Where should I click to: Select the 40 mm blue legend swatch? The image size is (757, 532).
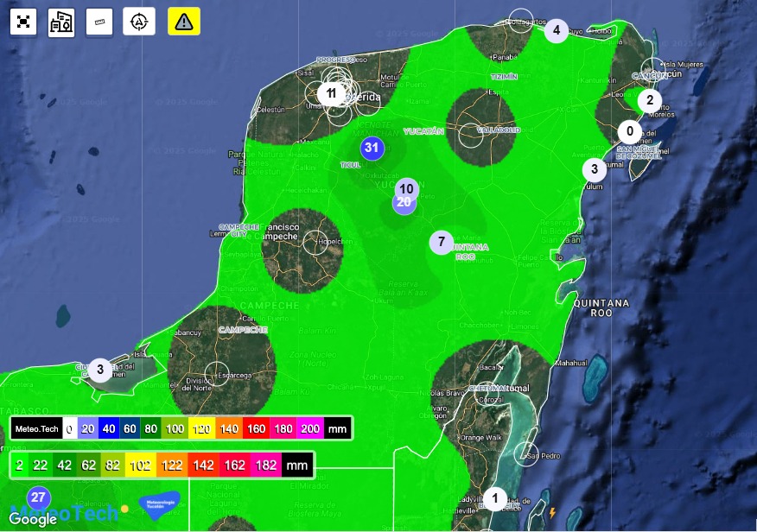tap(109, 428)
